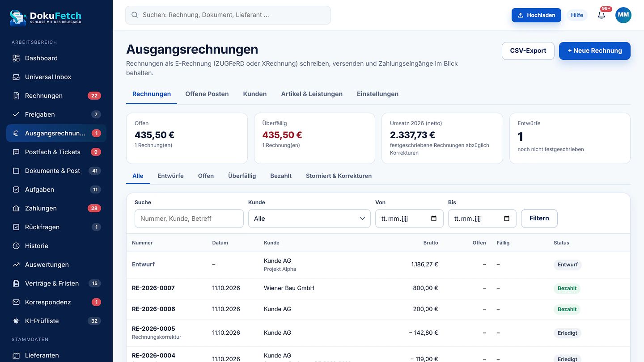Switch to the Offene Posten tab

[207, 94]
